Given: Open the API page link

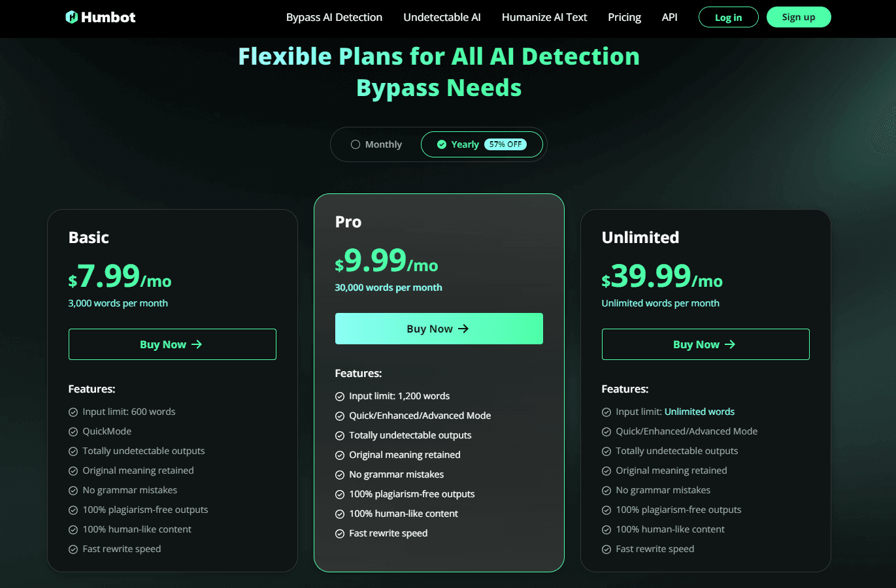Looking at the screenshot, I should click(x=669, y=17).
